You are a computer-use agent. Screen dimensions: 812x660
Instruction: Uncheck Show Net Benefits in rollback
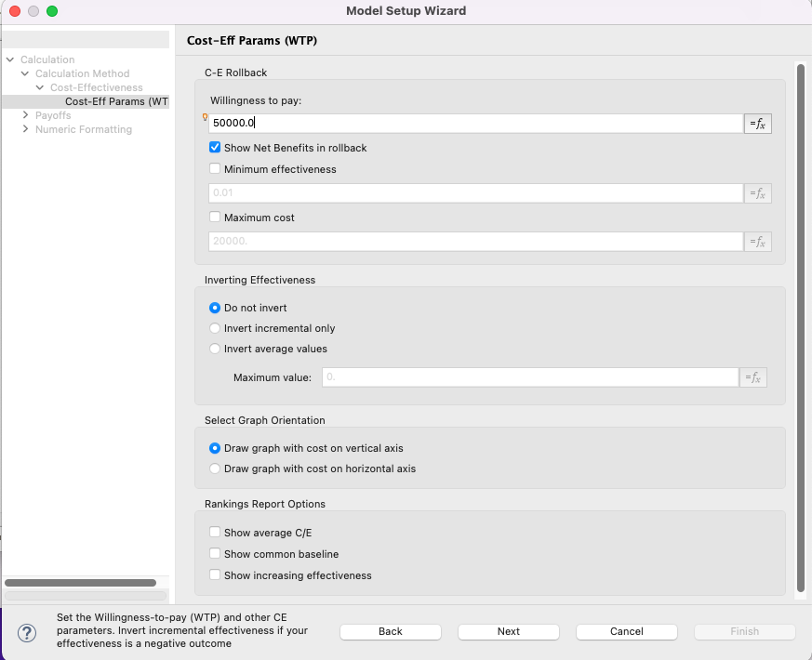click(x=215, y=147)
